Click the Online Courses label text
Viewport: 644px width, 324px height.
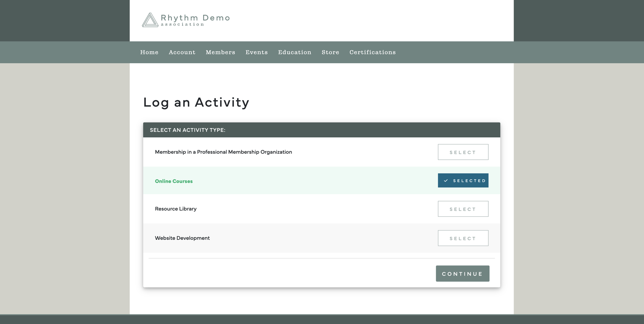173,181
